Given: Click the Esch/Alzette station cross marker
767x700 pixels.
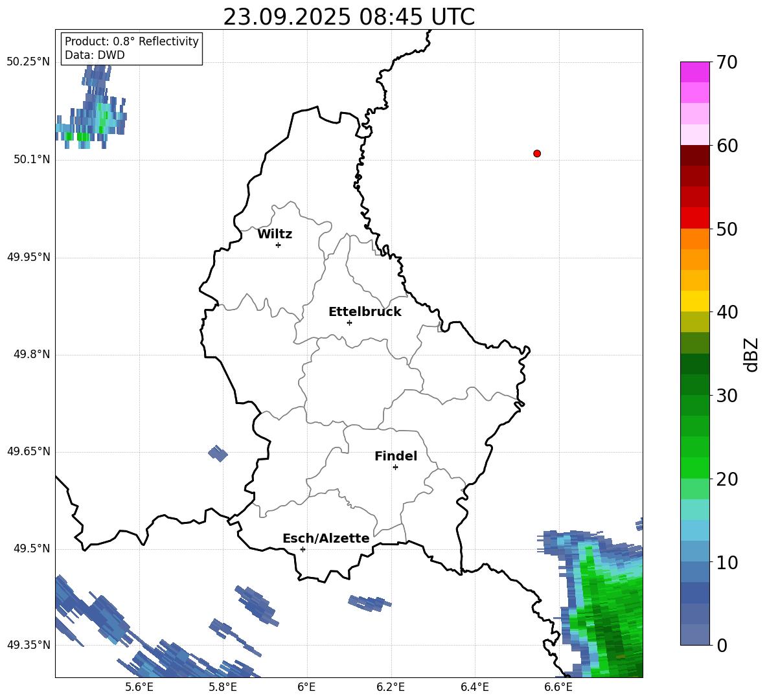Looking at the screenshot, I should point(303,549).
